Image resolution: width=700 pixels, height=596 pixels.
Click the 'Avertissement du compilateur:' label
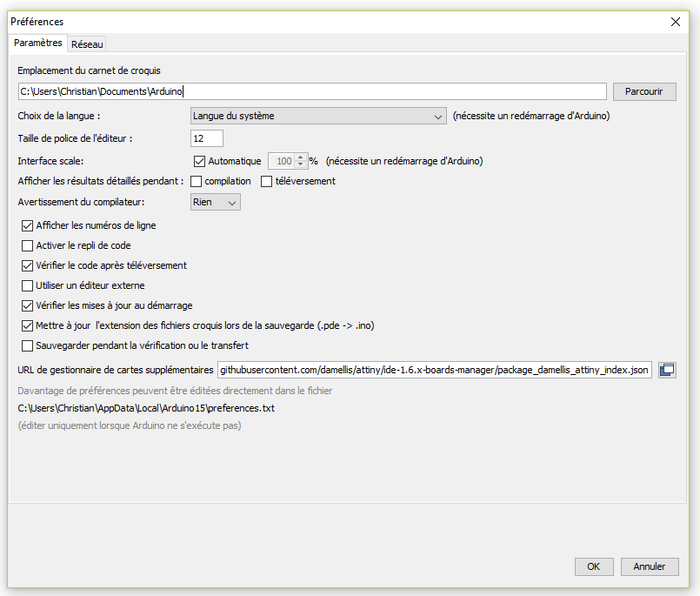[x=81, y=202]
